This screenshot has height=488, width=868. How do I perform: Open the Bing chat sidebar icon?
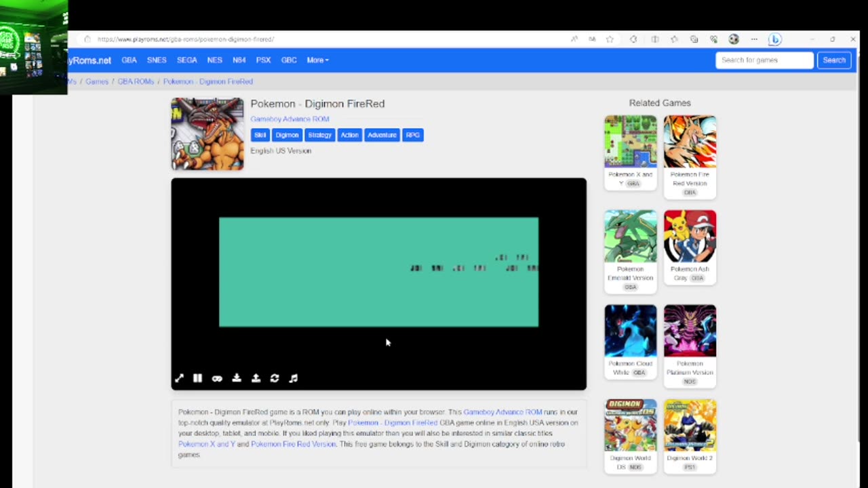(x=775, y=39)
